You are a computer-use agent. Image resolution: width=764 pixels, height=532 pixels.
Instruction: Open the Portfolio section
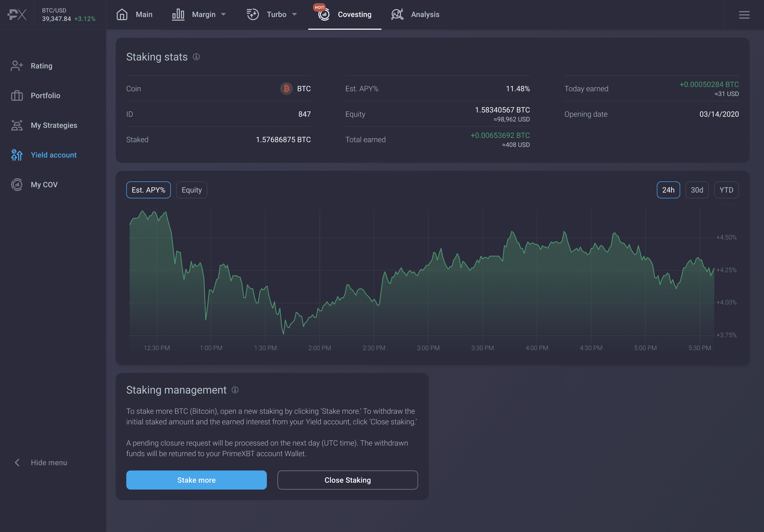[x=46, y=95]
